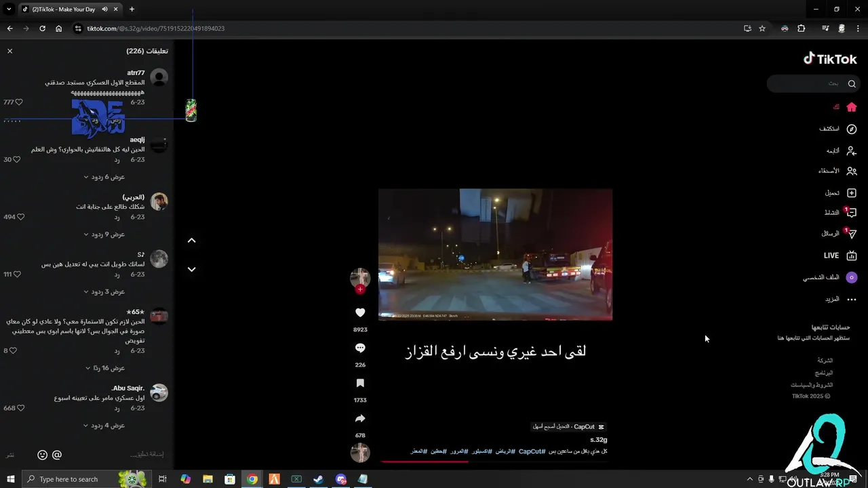
Task: Open LIVE in the sidebar
Action: (x=841, y=256)
